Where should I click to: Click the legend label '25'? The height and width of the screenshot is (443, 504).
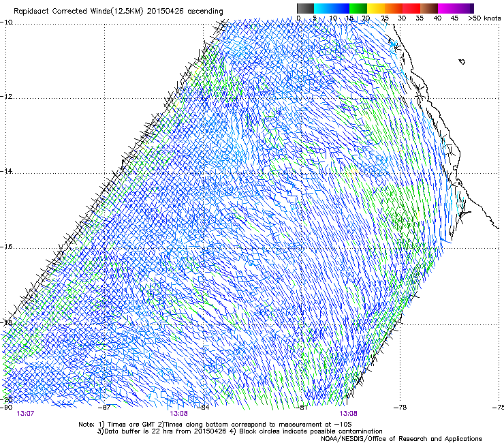385,18
